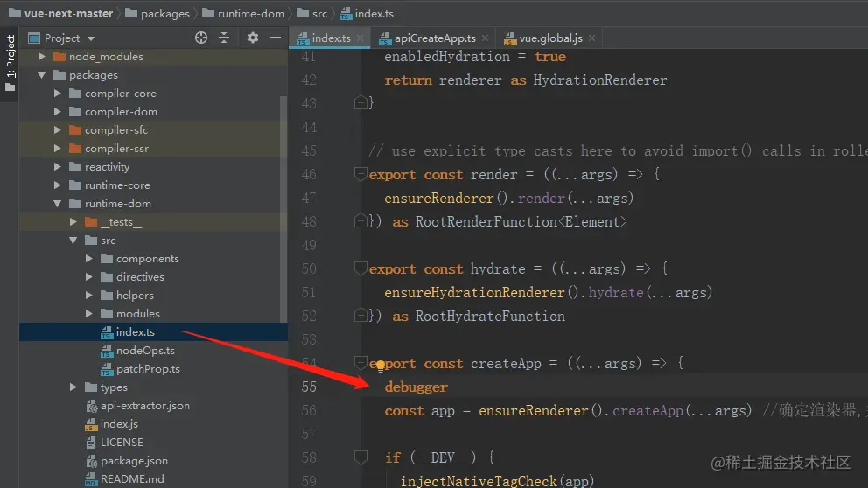Fold the hydrate function at line 50
Screen dimensions: 868x488
(360, 268)
